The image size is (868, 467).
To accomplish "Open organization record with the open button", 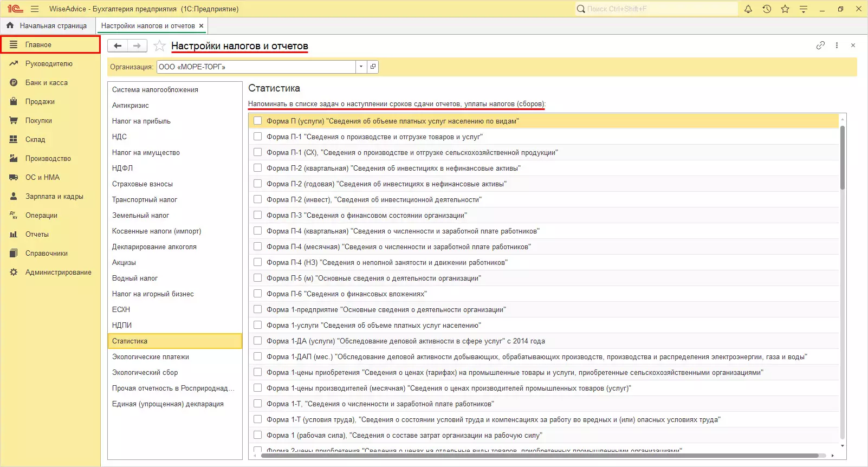I will point(373,67).
